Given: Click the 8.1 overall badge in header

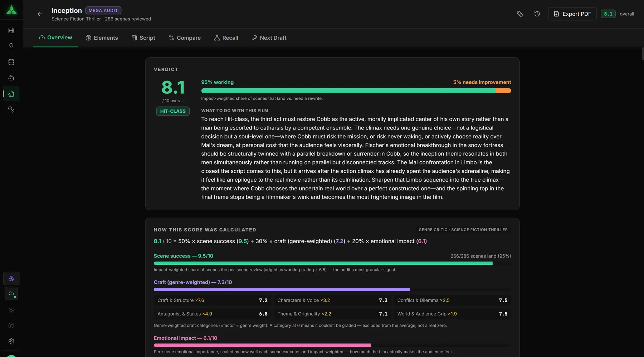Looking at the screenshot, I should tap(608, 14).
